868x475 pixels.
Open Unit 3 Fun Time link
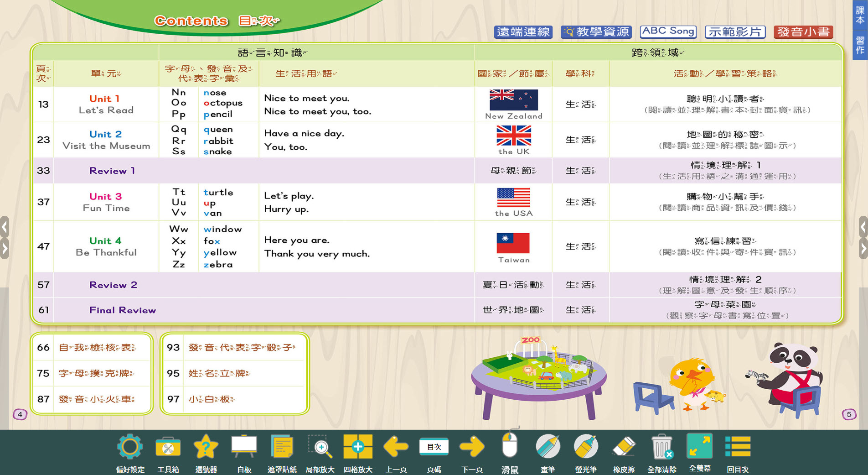(106, 202)
